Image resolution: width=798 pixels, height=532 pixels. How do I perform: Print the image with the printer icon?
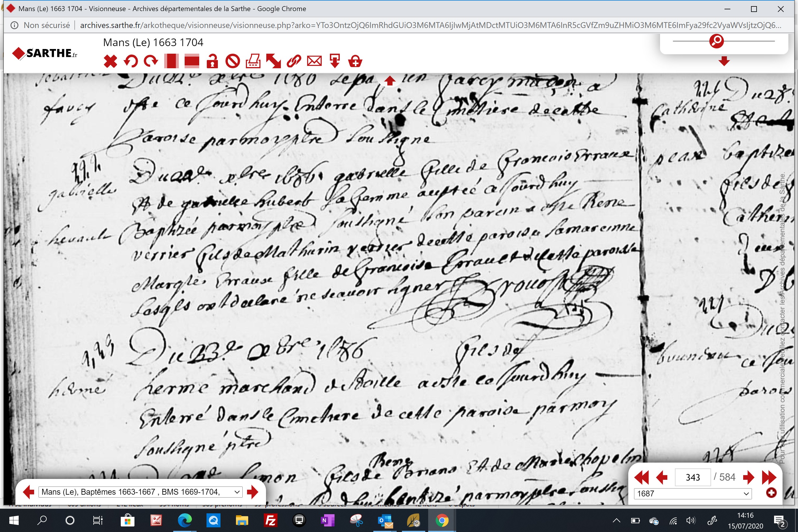click(x=253, y=62)
